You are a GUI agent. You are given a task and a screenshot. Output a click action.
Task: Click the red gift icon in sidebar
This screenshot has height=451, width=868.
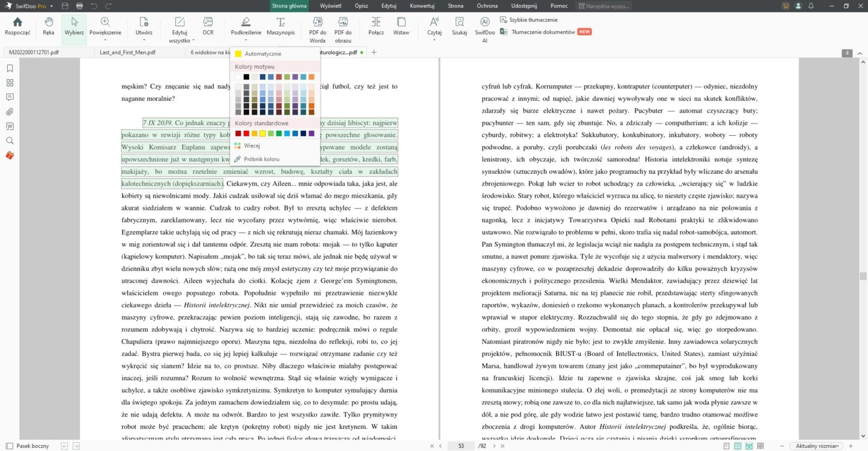[x=10, y=155]
